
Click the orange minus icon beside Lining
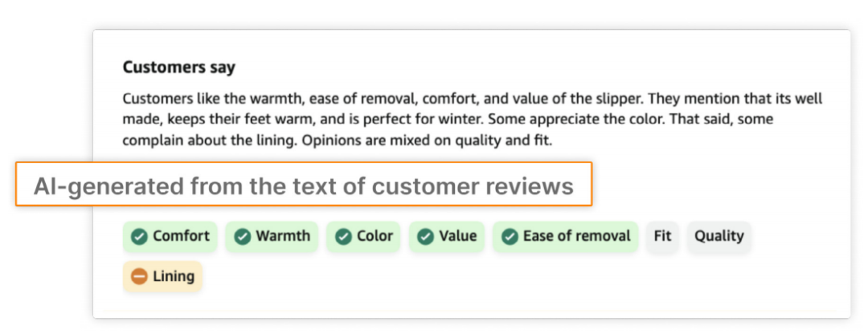pos(139,276)
